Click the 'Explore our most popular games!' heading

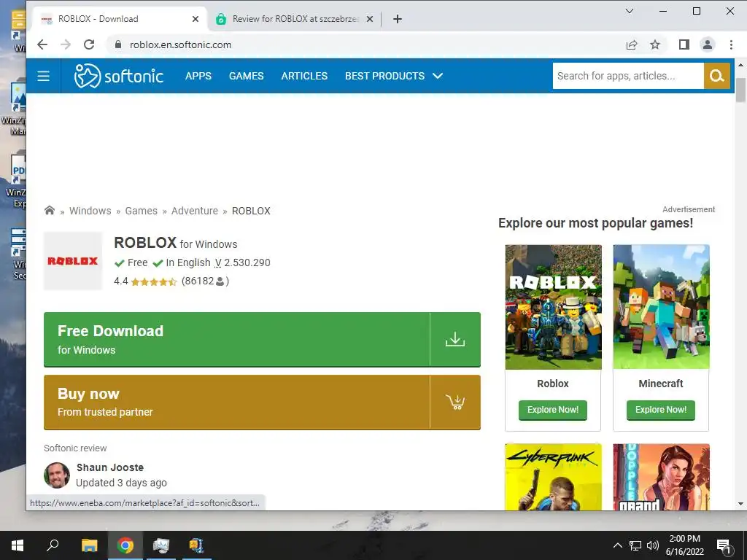[595, 223]
